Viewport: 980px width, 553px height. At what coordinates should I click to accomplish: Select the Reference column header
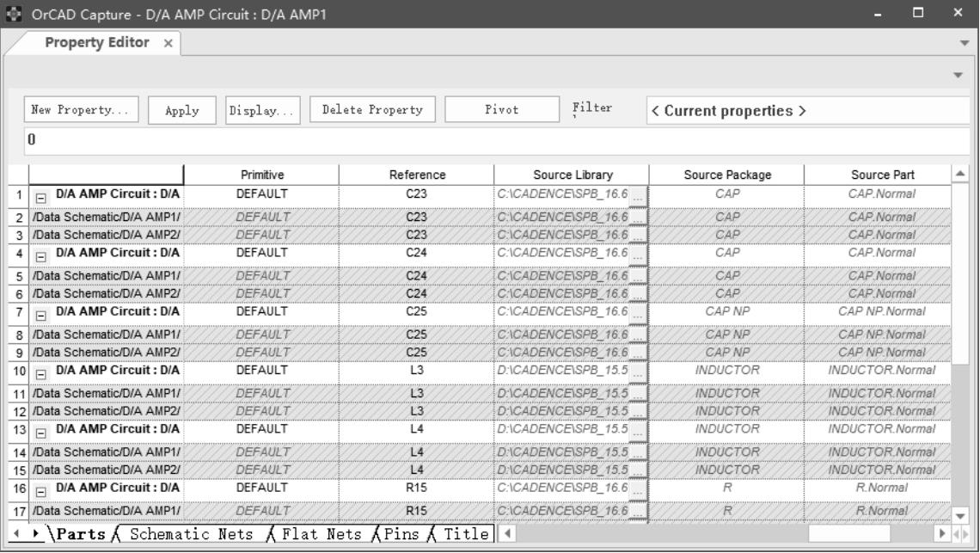pyautogui.click(x=417, y=175)
